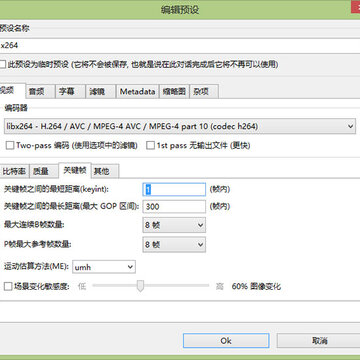Open the Metadata tab
Screen dimensions: 360x360
pyautogui.click(x=138, y=91)
